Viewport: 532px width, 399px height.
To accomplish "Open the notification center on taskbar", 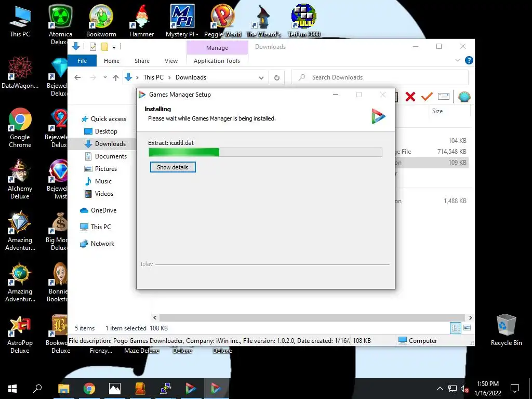I will (515, 389).
